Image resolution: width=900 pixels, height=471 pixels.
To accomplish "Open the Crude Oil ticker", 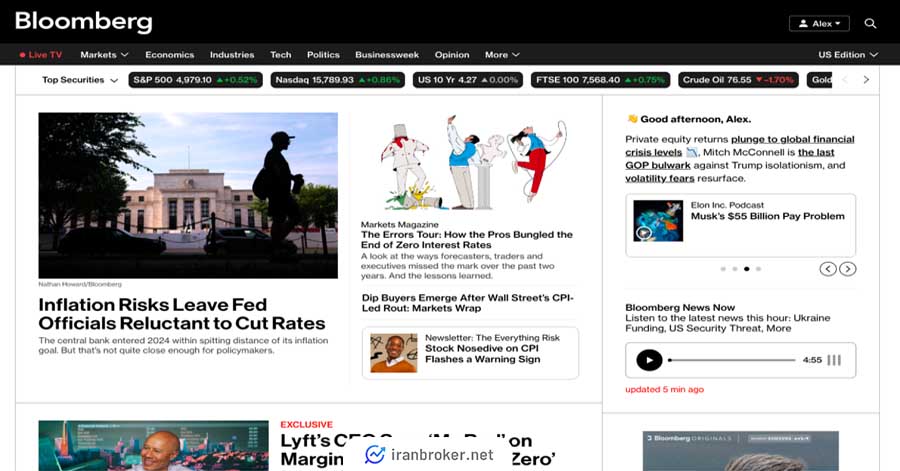I will click(738, 80).
